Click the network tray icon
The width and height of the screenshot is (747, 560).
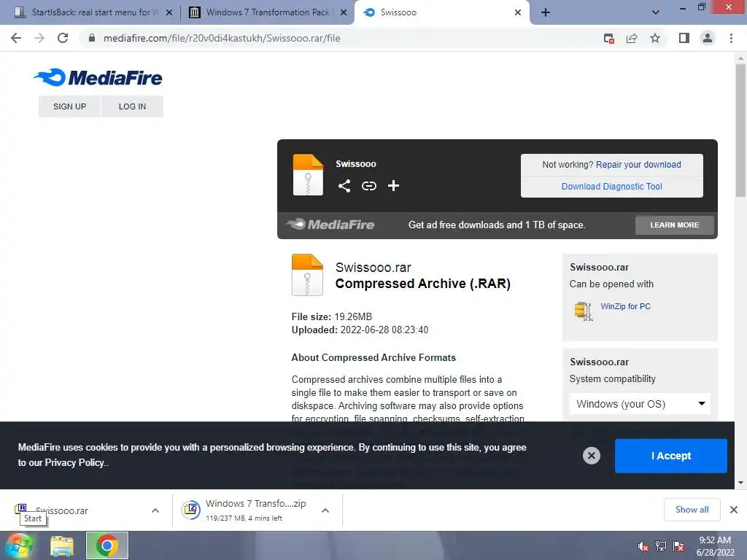pos(661,545)
